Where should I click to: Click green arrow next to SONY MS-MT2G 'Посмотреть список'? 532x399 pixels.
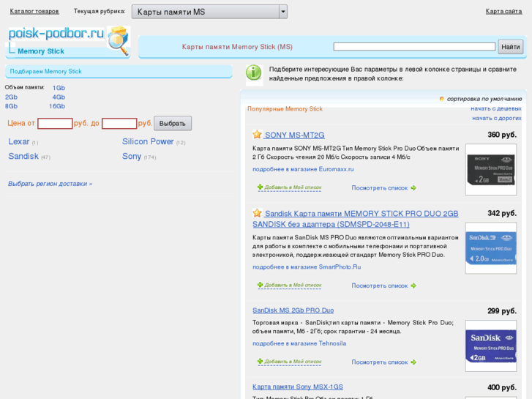(413, 187)
